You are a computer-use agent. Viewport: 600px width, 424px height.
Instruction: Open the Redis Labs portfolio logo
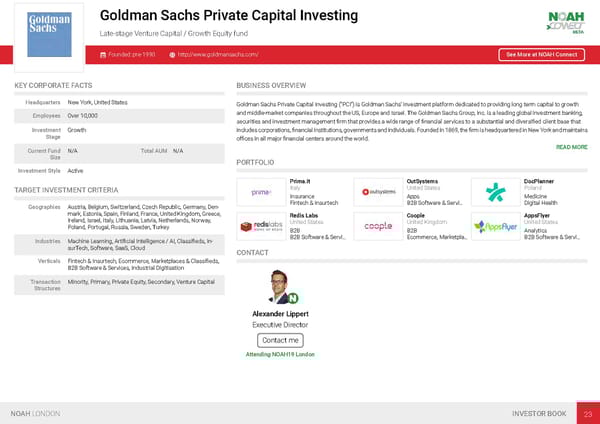tap(261, 227)
